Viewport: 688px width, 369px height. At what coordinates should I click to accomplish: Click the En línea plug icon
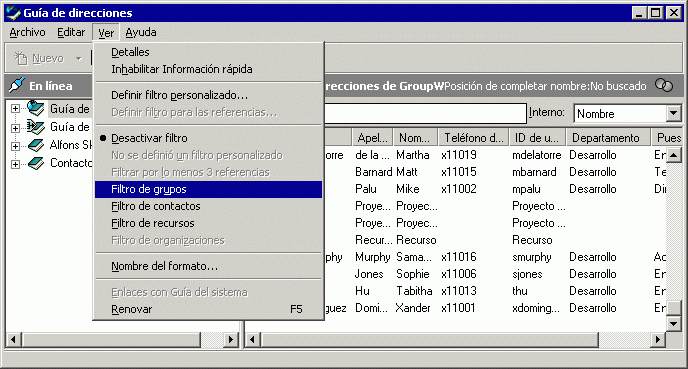(16, 85)
